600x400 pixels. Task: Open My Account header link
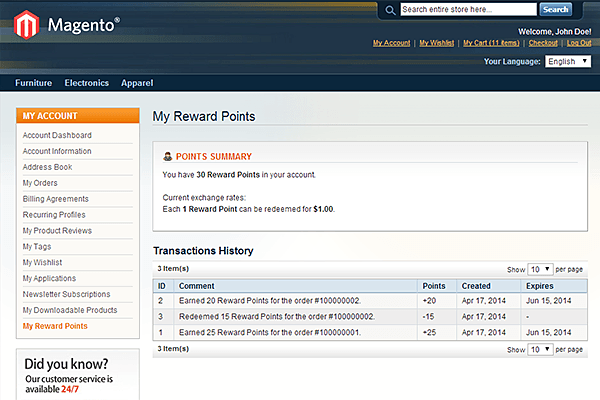point(391,43)
